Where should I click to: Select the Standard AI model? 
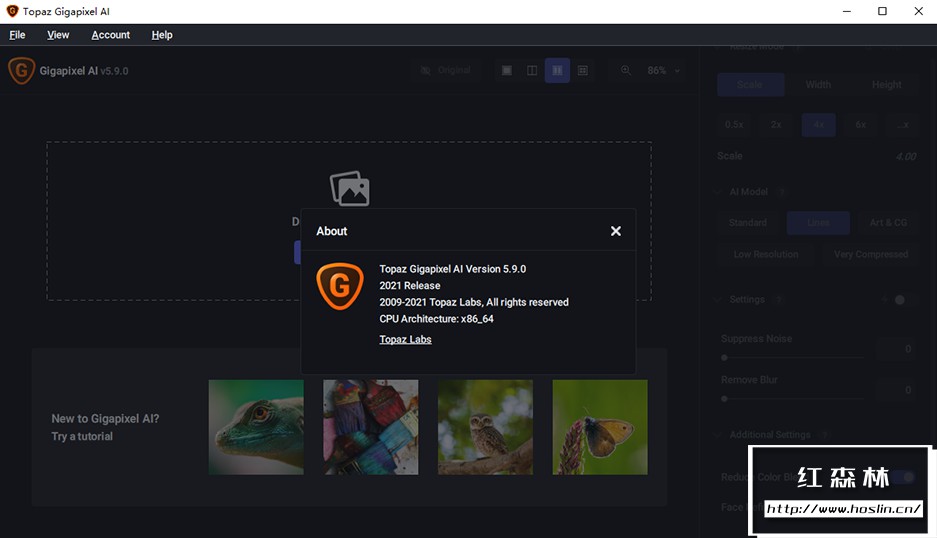tap(748, 223)
